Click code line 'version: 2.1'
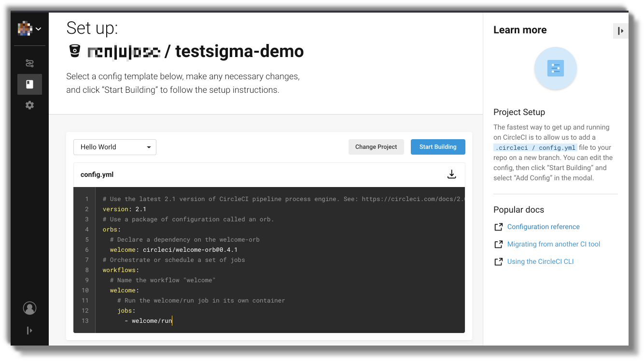Viewport: 644px width, 361px height. (124, 209)
